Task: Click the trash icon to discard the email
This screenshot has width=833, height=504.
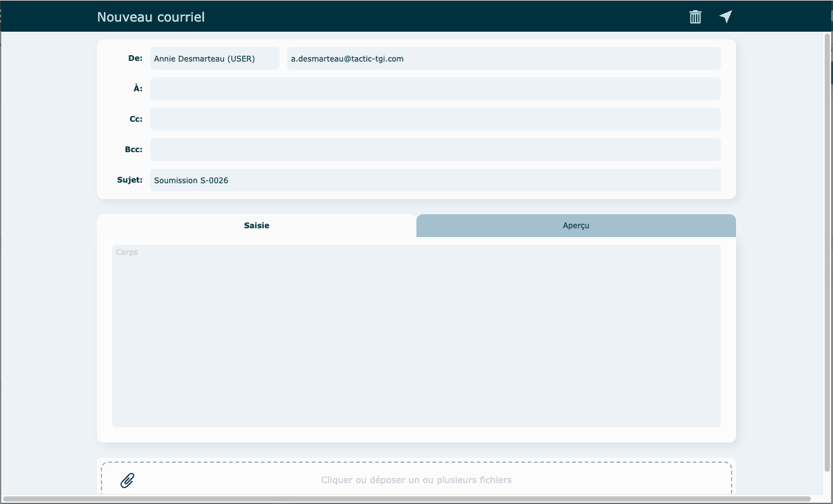Action: click(695, 17)
